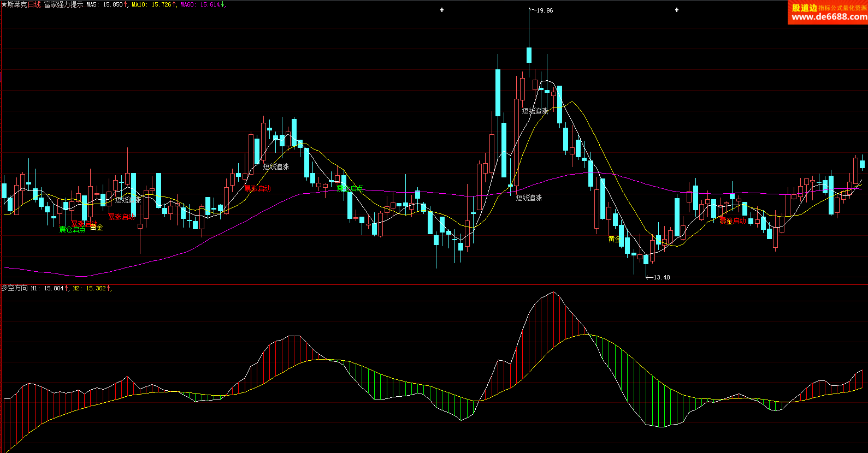
Task: Click the yellow H2: 15.362 readout
Action: point(89,288)
